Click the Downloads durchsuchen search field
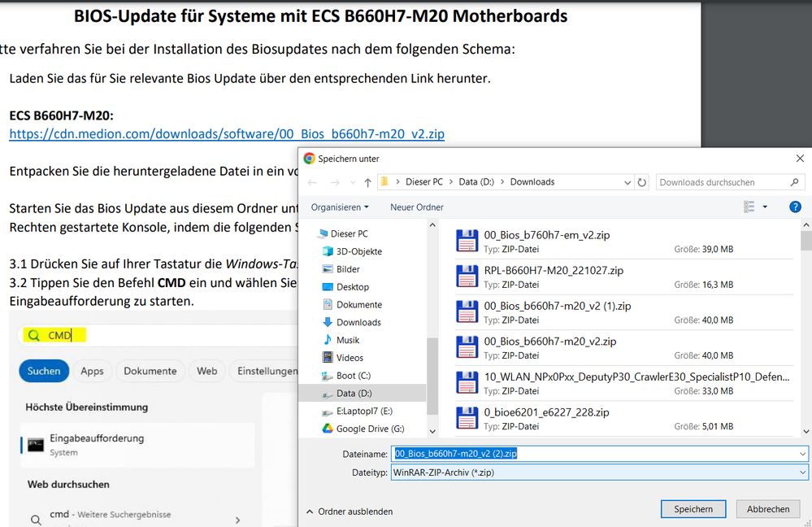Image resolution: width=812 pixels, height=527 pixels. click(723, 183)
